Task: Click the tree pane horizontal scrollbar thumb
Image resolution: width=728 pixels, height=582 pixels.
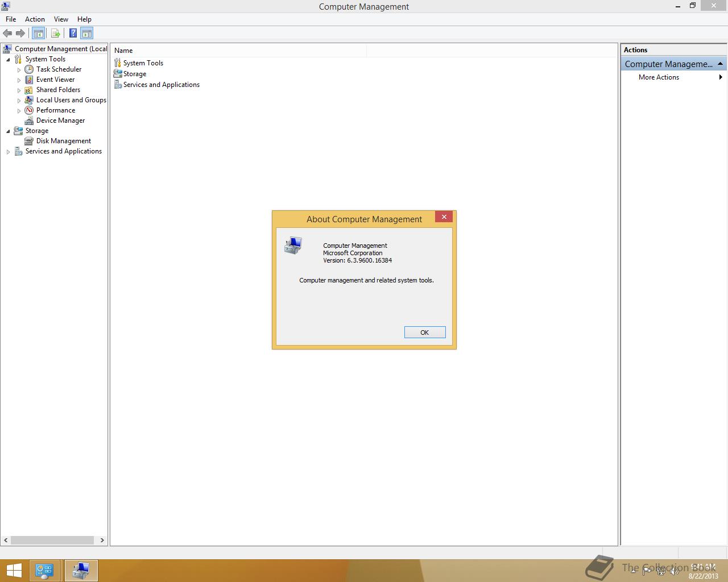Action: coord(52,540)
